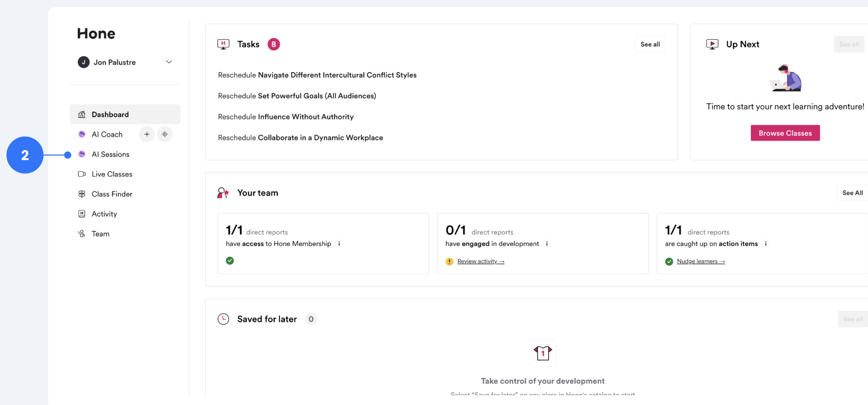
Task: Click the info icon next to action items
Action: pyautogui.click(x=766, y=244)
